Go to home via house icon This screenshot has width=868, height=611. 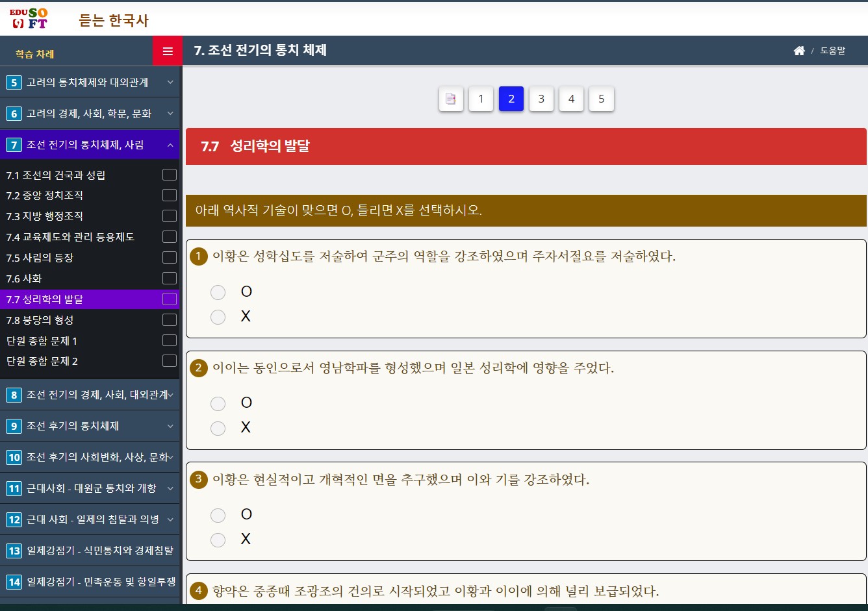[x=799, y=51]
